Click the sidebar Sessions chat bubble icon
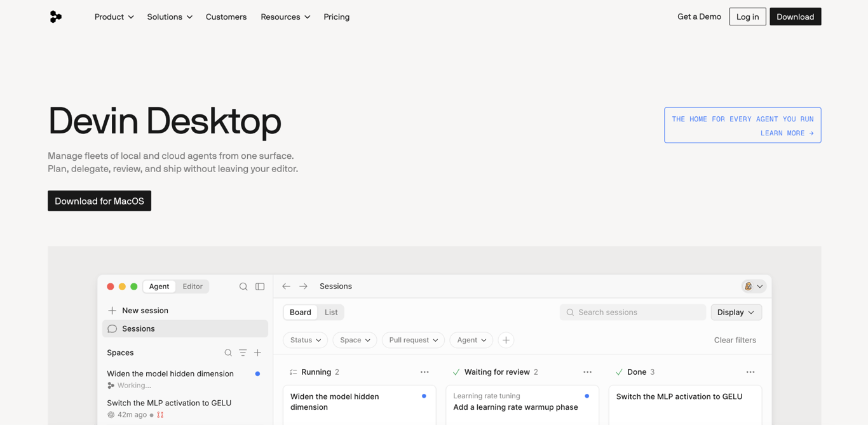 112,328
